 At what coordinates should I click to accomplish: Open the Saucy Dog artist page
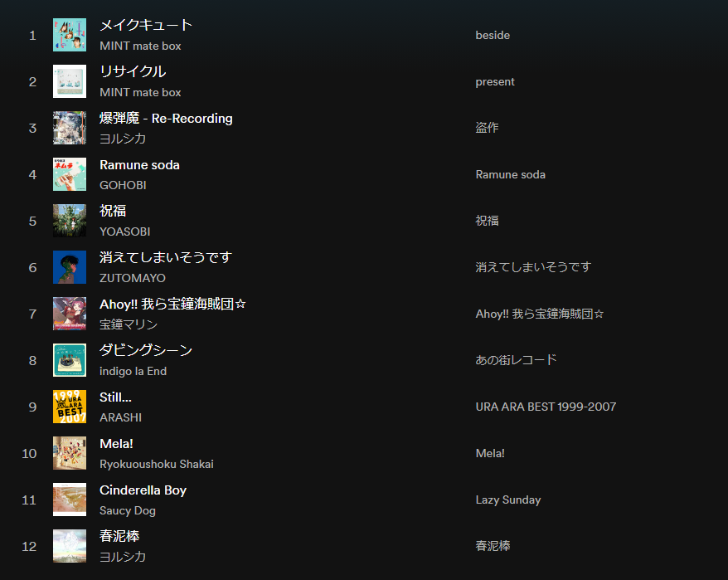pyautogui.click(x=128, y=511)
